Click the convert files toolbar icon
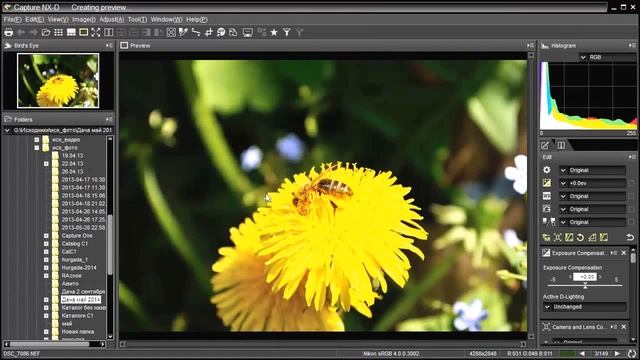 233,32
